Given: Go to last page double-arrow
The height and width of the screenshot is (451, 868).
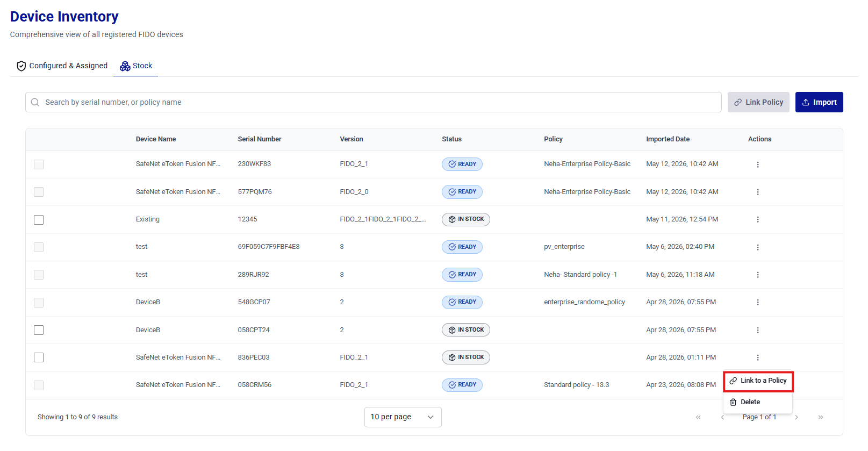Looking at the screenshot, I should click(x=821, y=417).
